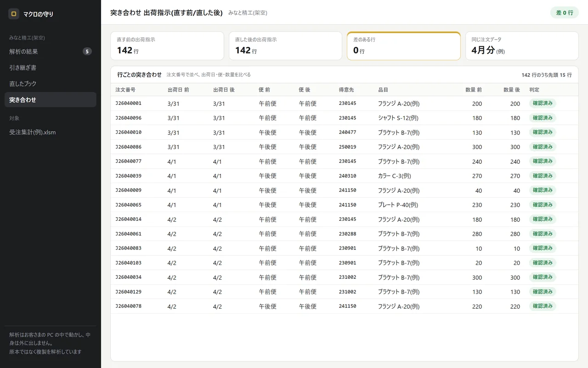Click the 得意先 column header
The image size is (588, 368).
[346, 90]
